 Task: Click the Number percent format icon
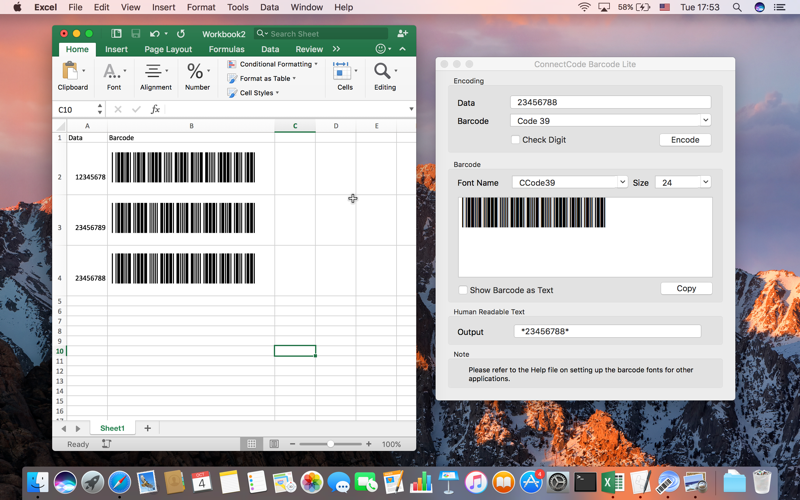pyautogui.click(x=195, y=71)
